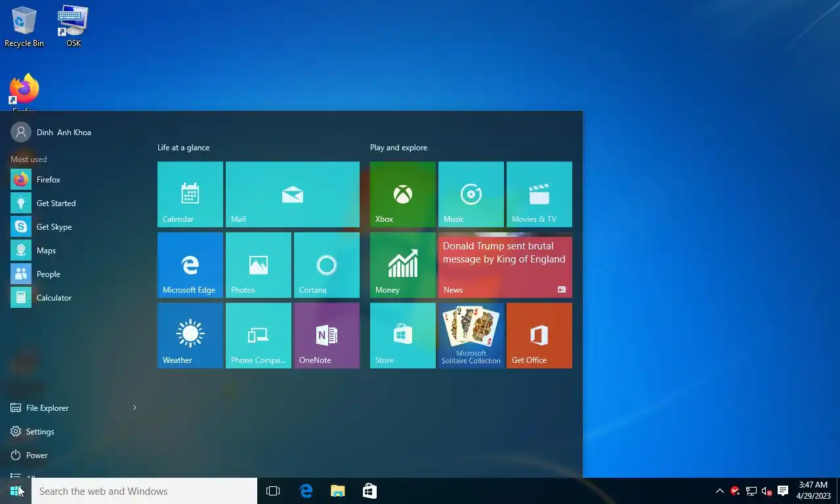
Task: Open the network tray icon
Action: coord(751,491)
